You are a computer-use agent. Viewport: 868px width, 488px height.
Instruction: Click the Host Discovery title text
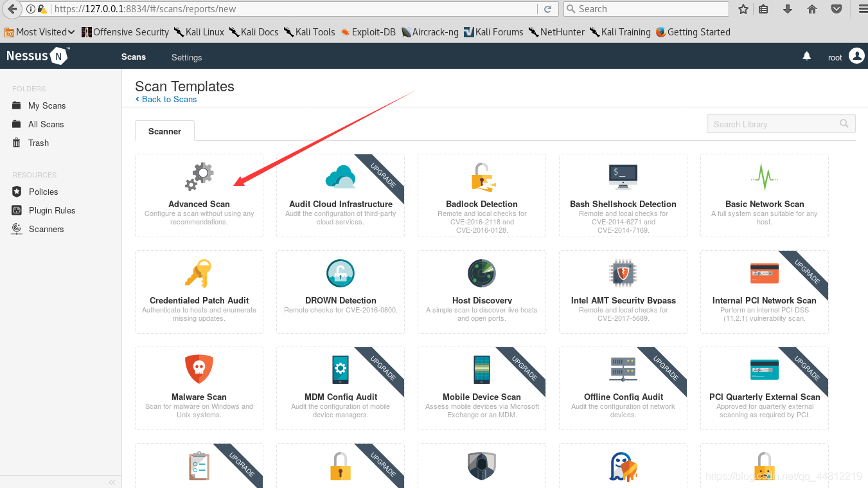point(482,300)
